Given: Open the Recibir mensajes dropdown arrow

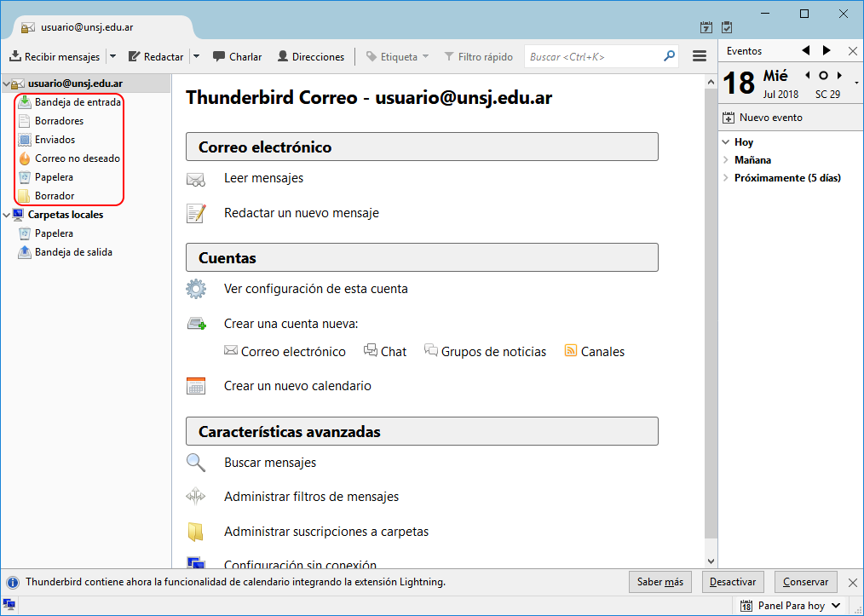Looking at the screenshot, I should coord(113,56).
